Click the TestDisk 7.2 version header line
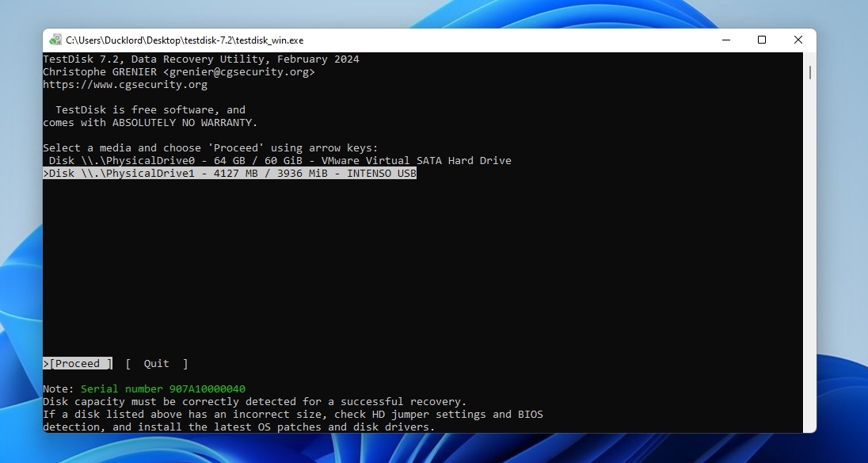This screenshot has width=868, height=463. pos(201,59)
